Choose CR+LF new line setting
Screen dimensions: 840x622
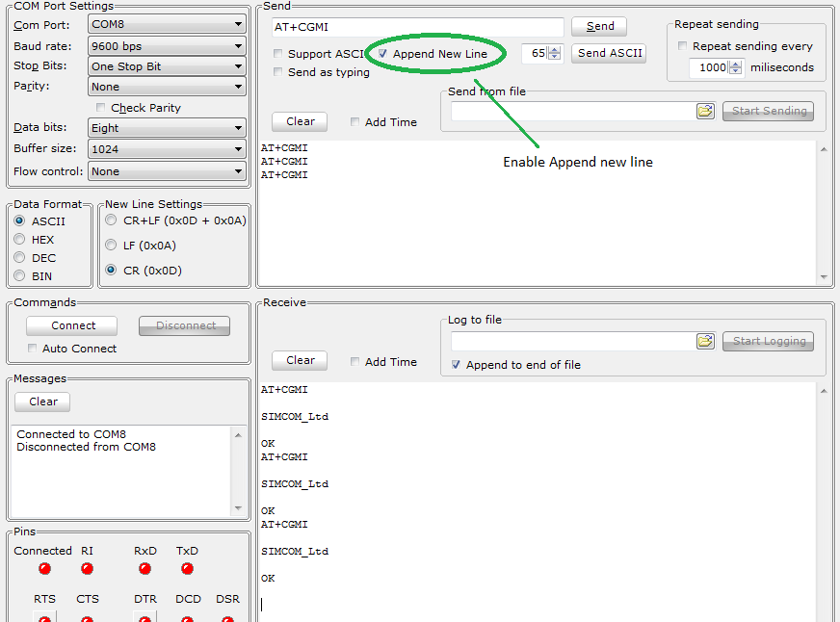[111, 220]
